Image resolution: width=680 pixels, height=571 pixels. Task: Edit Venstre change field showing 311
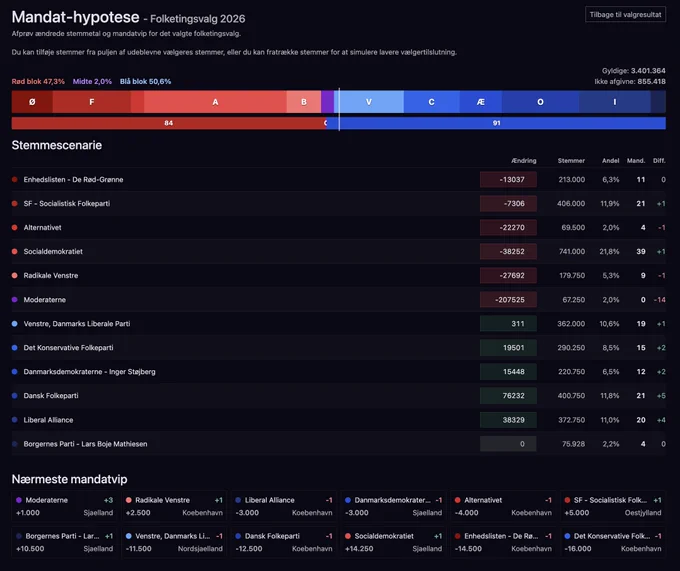click(x=508, y=323)
